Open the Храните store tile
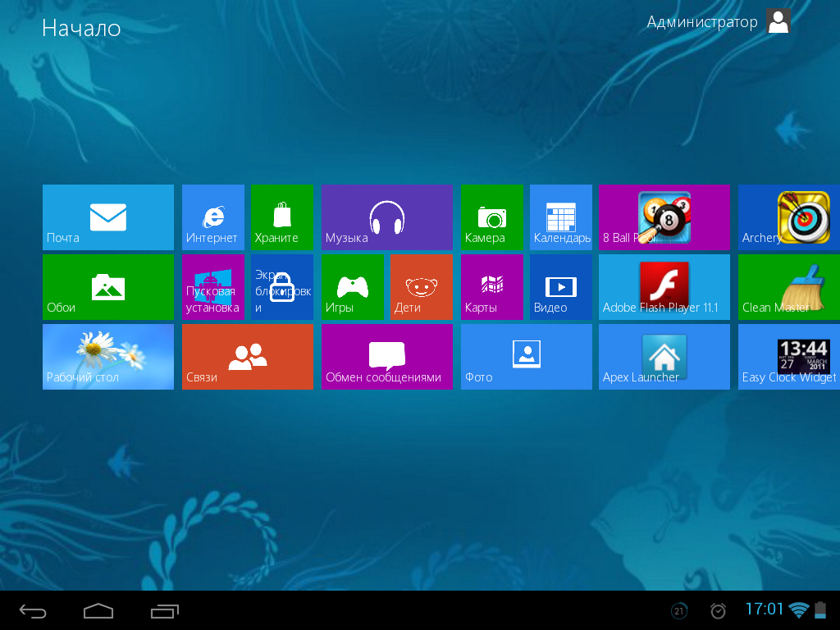This screenshot has height=630, width=840. (x=282, y=217)
